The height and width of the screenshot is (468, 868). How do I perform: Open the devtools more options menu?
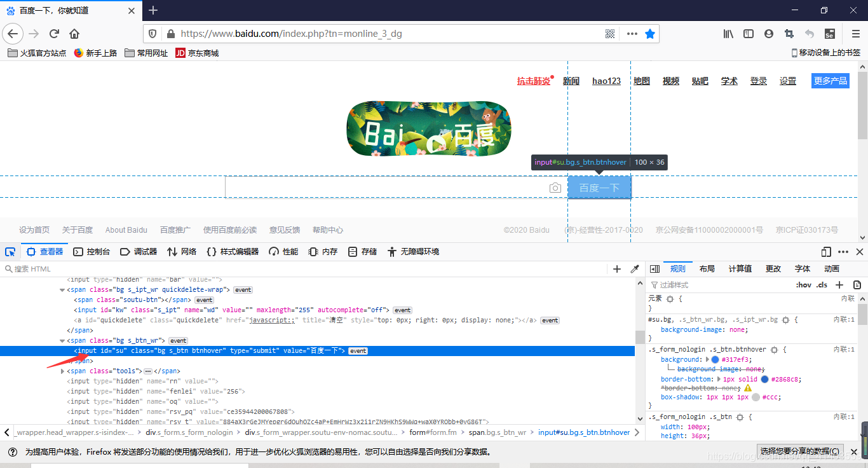(843, 252)
